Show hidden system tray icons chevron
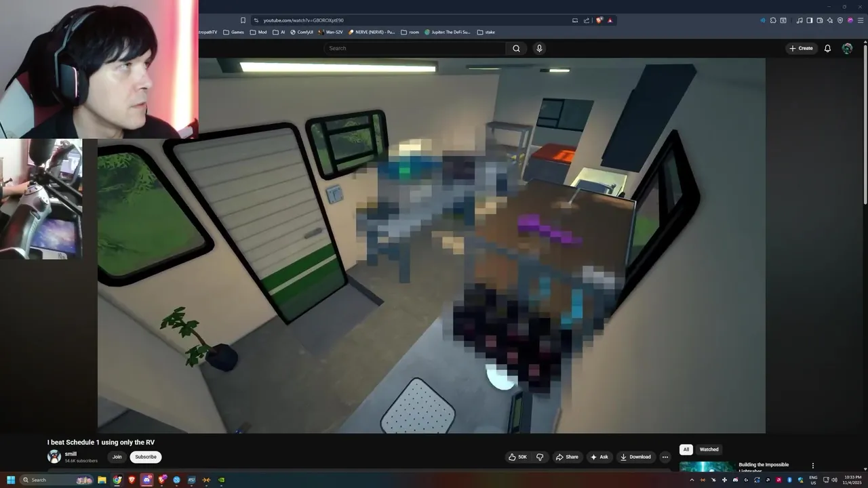The height and width of the screenshot is (488, 868). [x=692, y=480]
